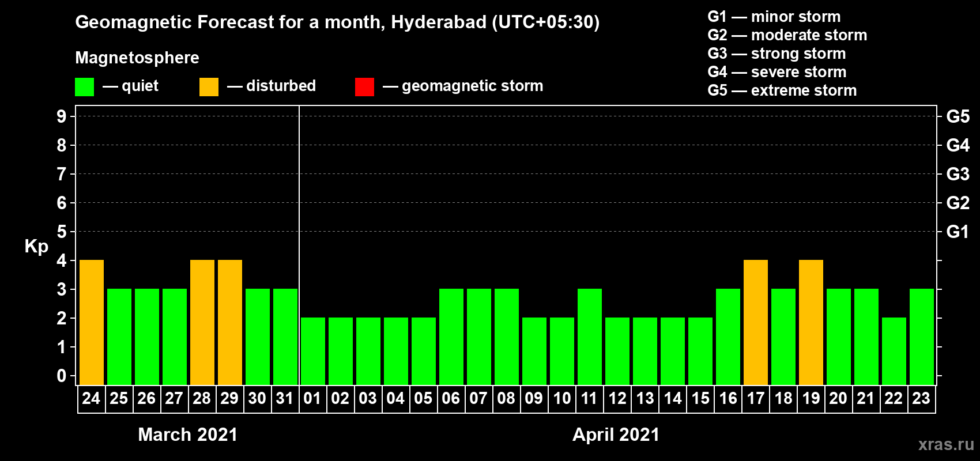Viewport: 980px width, 461px height.
Task: Click the date label 25
Action: pyautogui.click(x=119, y=398)
